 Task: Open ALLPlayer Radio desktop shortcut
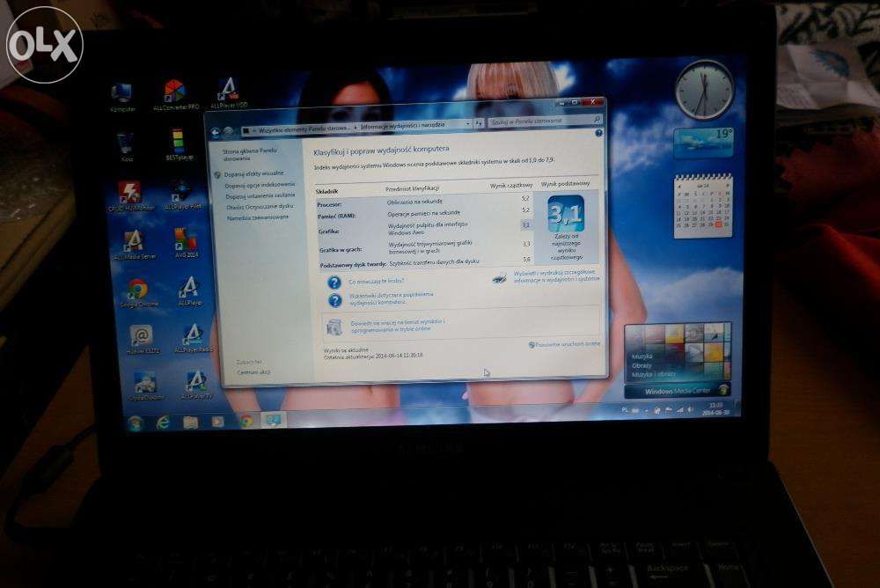click(x=193, y=338)
